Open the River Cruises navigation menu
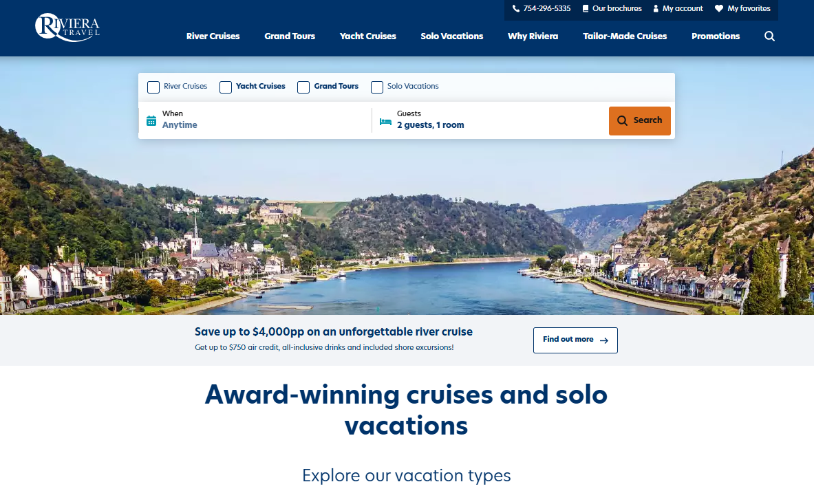Image resolution: width=814 pixels, height=504 pixels. [x=213, y=36]
